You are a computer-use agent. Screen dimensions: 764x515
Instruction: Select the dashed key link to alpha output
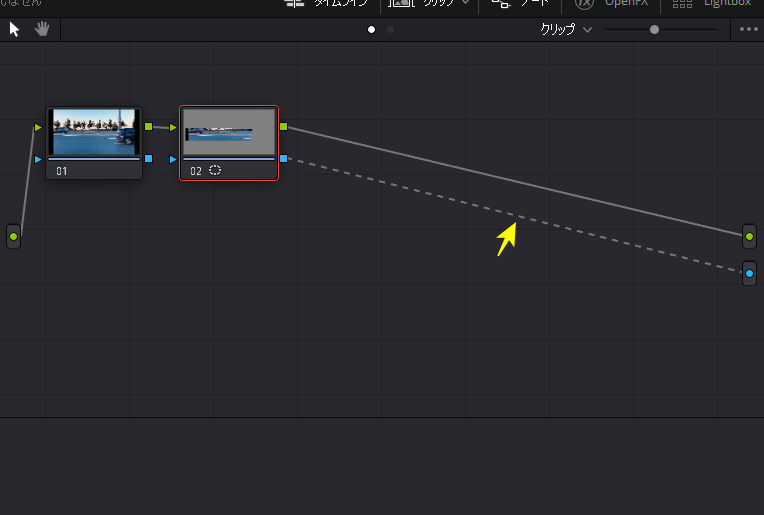[515, 215]
